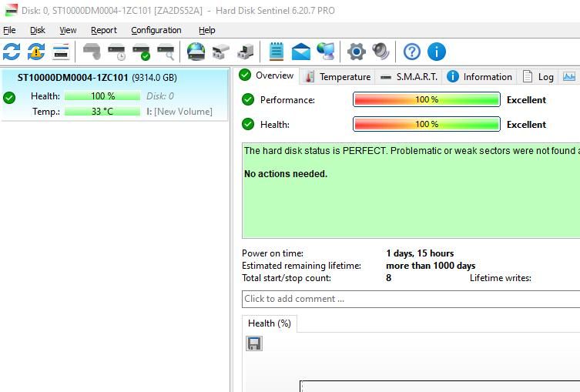The image size is (580, 392).
Task: Click the Hard Disk Sentinel title bar icon
Action: pyautogui.click(x=11, y=10)
